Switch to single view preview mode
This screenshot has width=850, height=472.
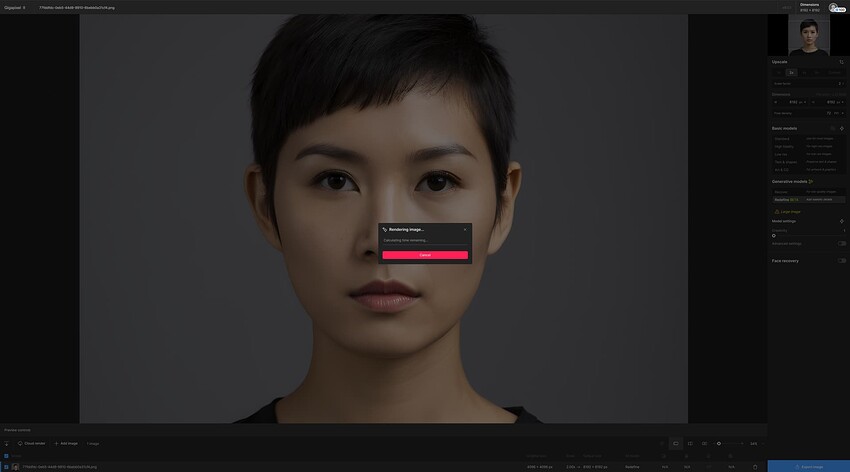(675, 443)
